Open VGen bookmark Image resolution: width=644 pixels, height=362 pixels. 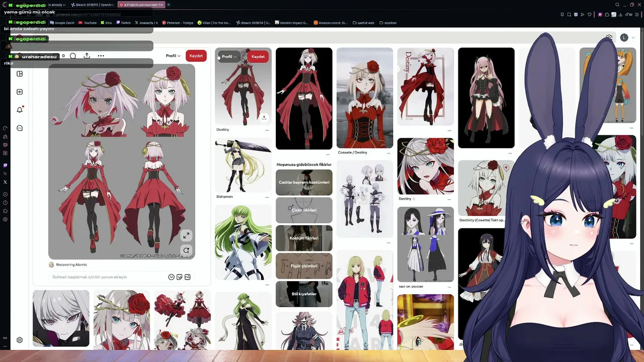point(214,23)
